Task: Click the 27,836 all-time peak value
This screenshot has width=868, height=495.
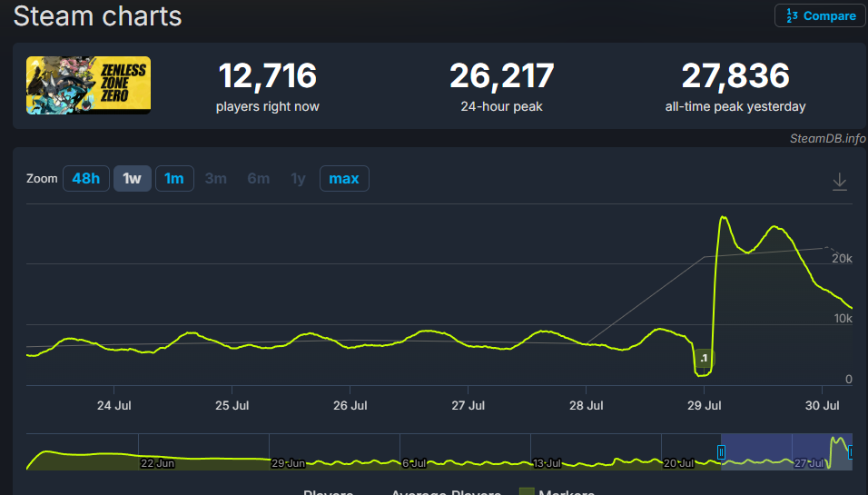Action: point(735,76)
